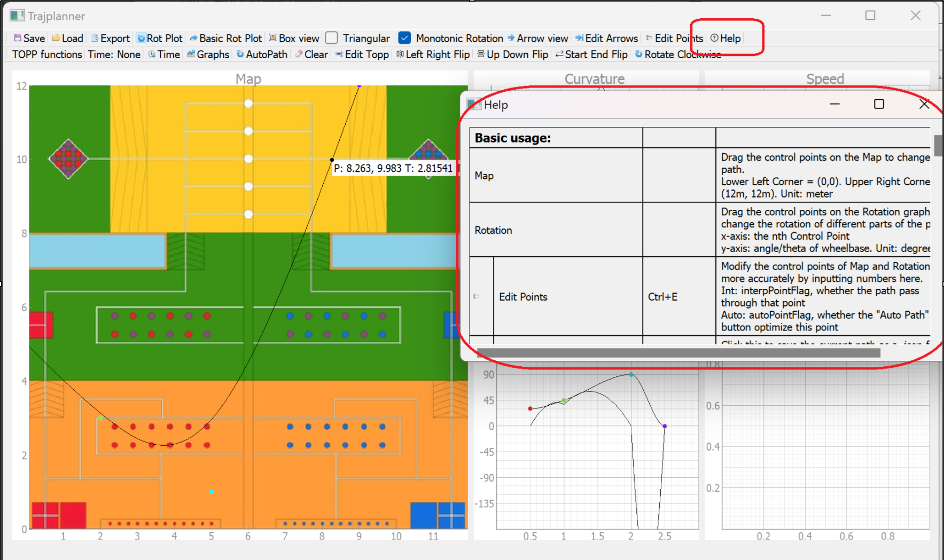This screenshot has height=560, width=944.
Task: Open the Rot Plot view
Action: pos(160,38)
